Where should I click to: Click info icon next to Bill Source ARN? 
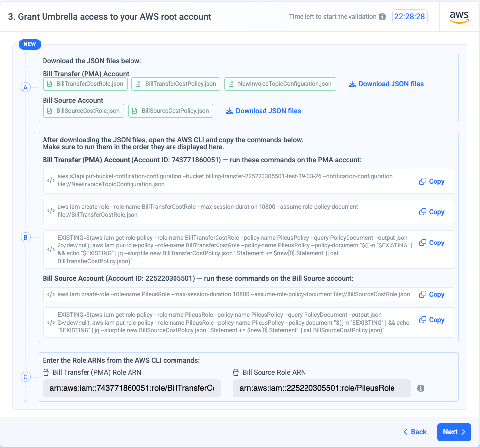[421, 388]
